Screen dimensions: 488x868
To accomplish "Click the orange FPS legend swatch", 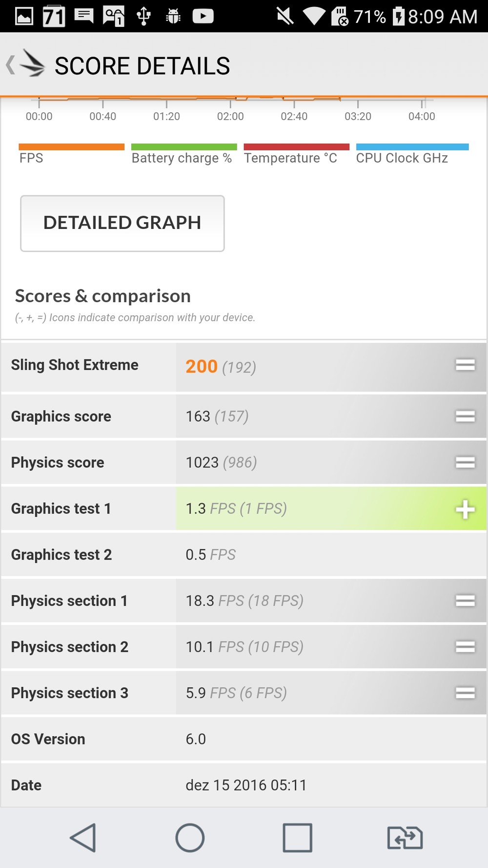I will pos(71,147).
